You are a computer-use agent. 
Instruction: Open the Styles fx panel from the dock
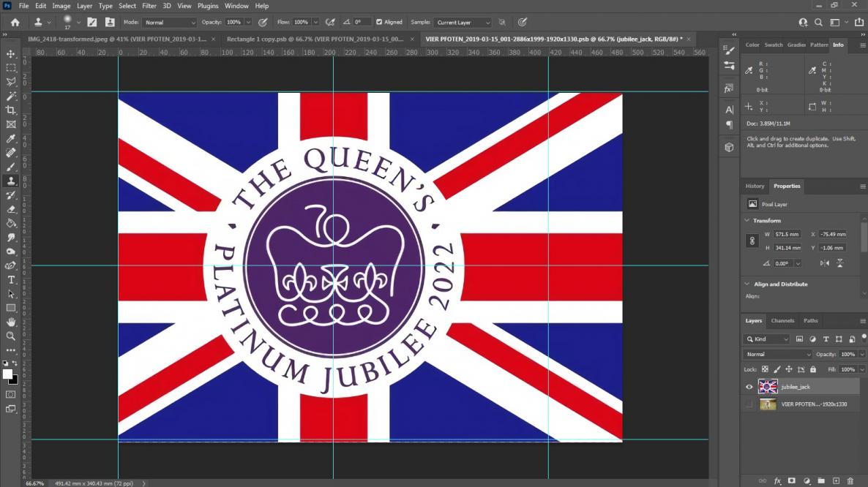[x=729, y=88]
